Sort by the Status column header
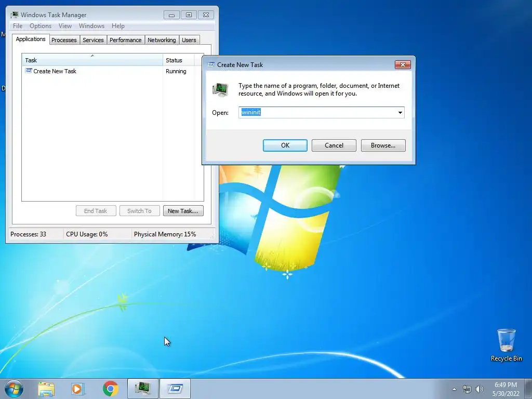The image size is (532, 399). [x=179, y=60]
